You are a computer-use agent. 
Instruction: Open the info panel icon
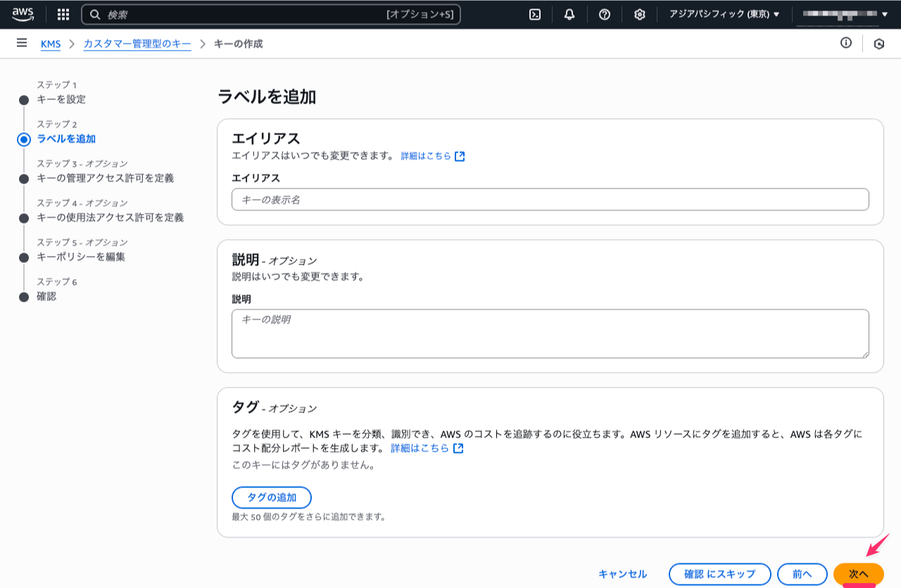(x=846, y=44)
